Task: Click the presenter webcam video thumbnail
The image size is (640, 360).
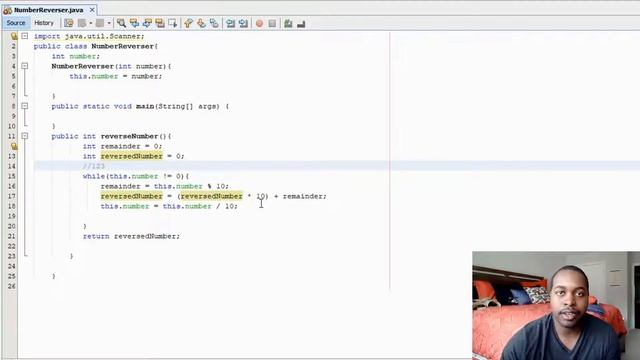Action: pyautogui.click(x=556, y=305)
